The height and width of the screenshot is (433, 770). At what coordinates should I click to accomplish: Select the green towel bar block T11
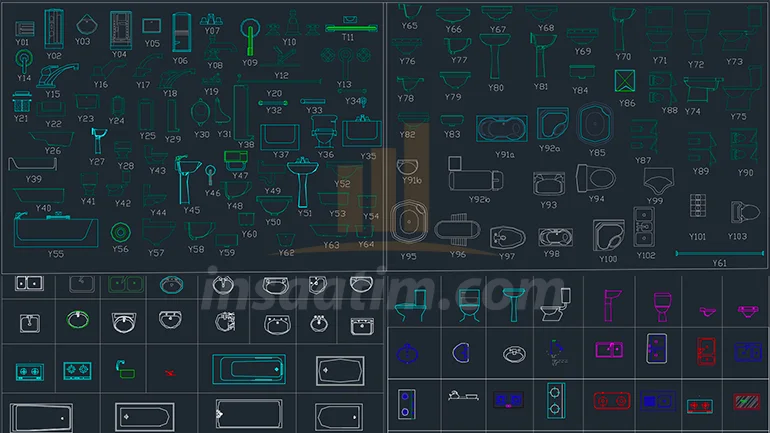351,28
